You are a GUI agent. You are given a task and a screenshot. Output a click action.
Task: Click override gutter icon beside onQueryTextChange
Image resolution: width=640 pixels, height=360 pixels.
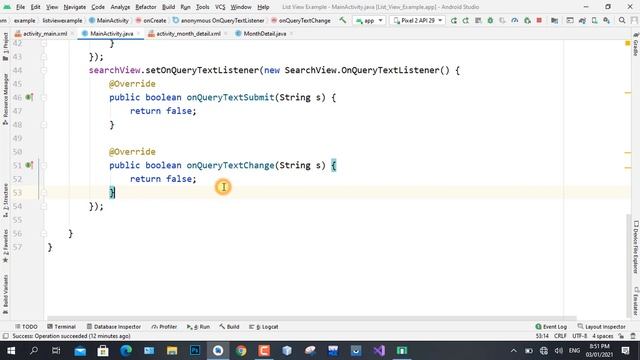[29, 165]
